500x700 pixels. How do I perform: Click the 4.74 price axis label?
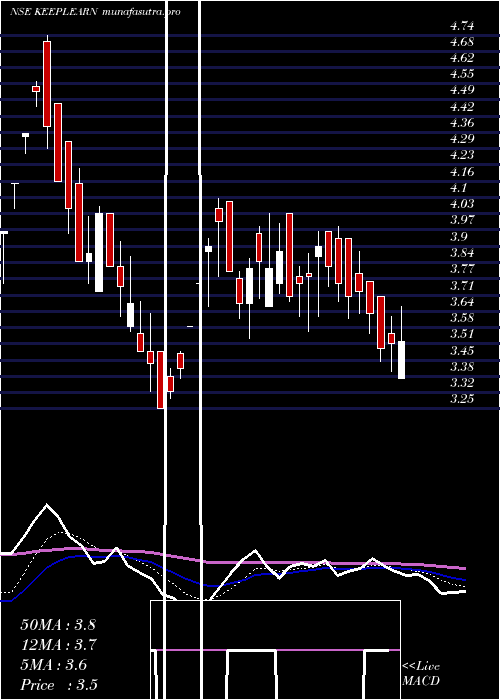(x=462, y=26)
